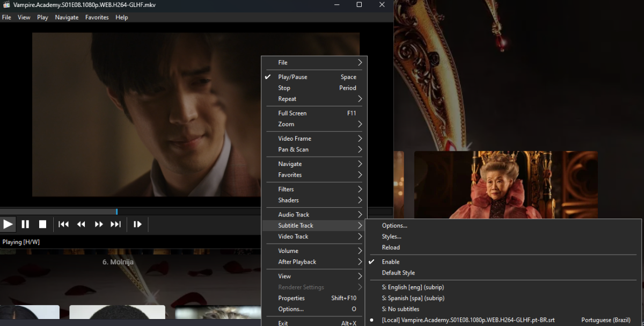Jump to next file with the skip-forward icon
The image size is (644, 326).
pos(115,224)
